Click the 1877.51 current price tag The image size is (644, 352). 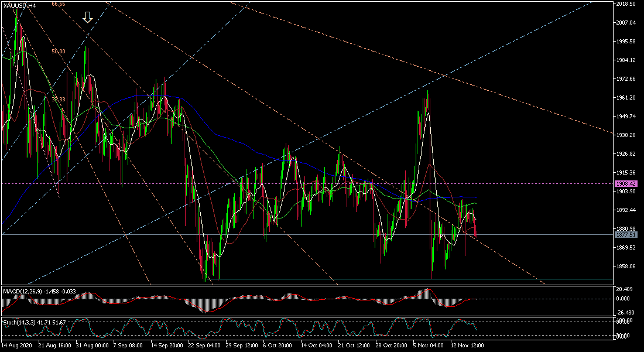pos(625,234)
